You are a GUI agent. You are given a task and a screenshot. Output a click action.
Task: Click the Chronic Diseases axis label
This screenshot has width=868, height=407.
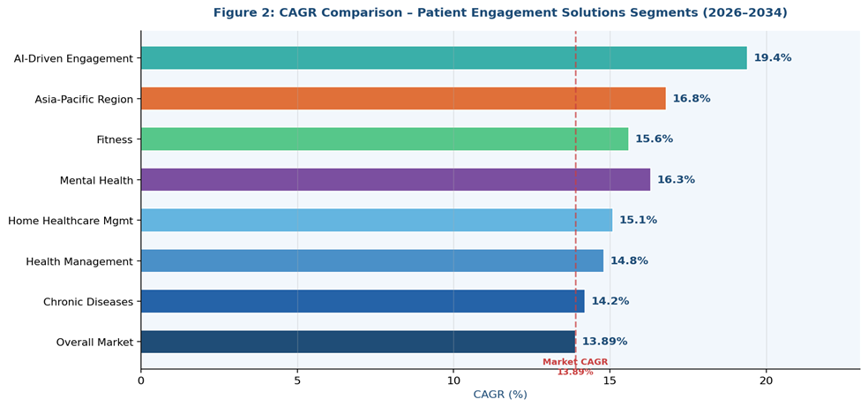point(88,302)
